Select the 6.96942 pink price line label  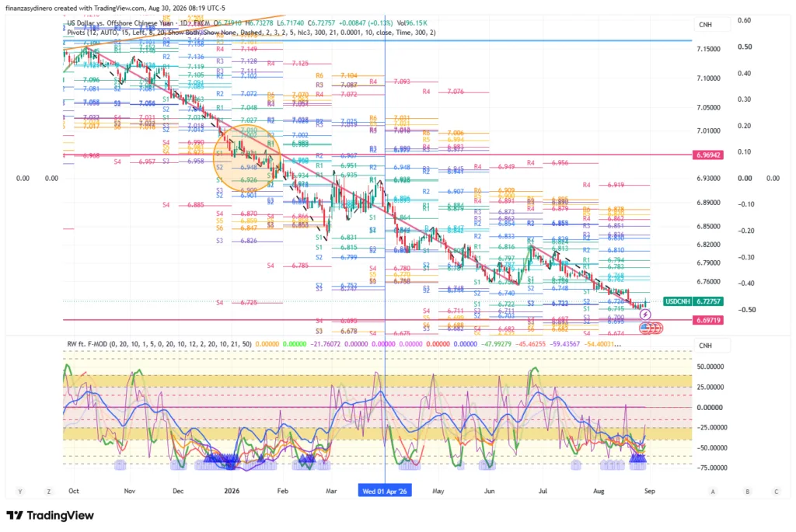click(x=708, y=155)
